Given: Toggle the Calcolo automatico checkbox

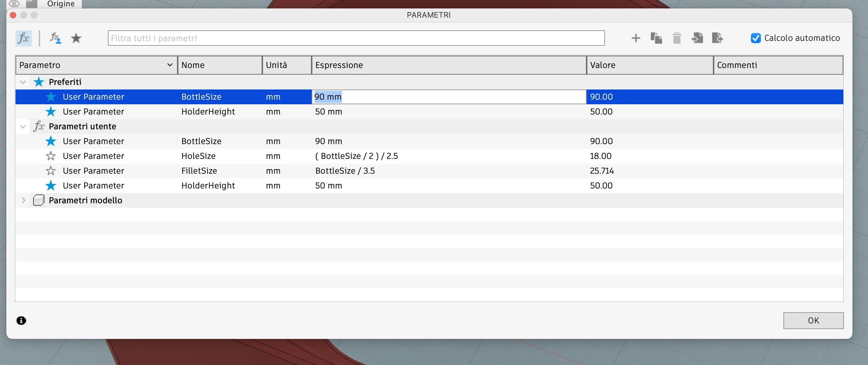Looking at the screenshot, I should click(756, 38).
